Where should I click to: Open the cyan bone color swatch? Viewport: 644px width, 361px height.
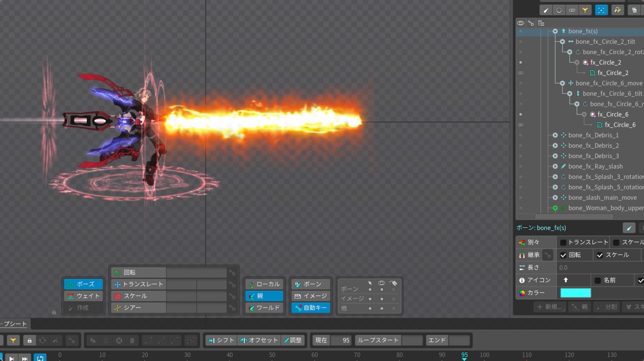575,293
